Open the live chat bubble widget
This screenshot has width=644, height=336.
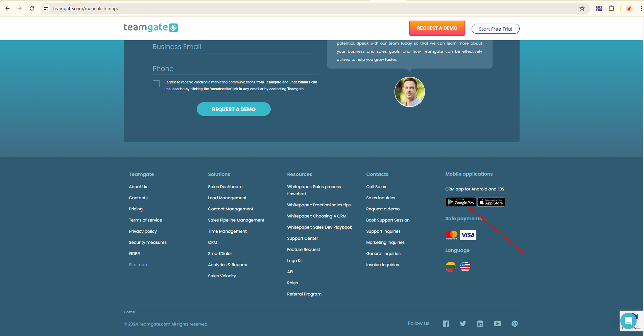point(628,320)
